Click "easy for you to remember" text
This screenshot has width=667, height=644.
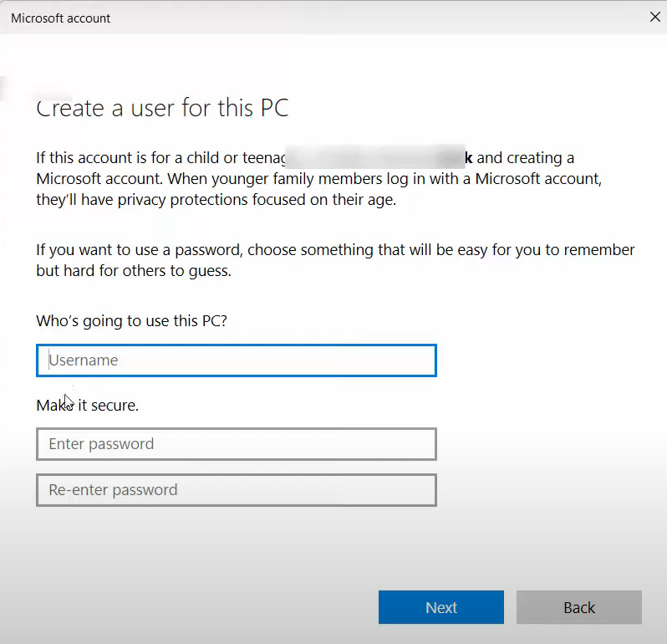(x=547, y=250)
